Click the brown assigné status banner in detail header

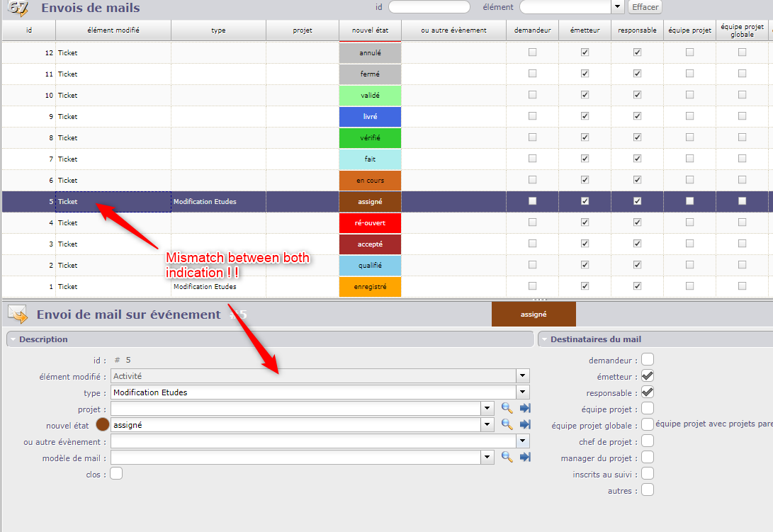(x=534, y=314)
